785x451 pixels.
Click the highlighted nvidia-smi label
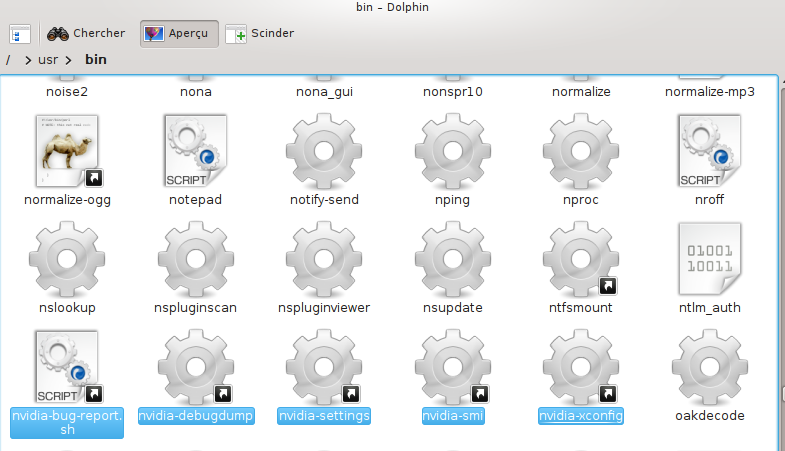click(x=453, y=416)
